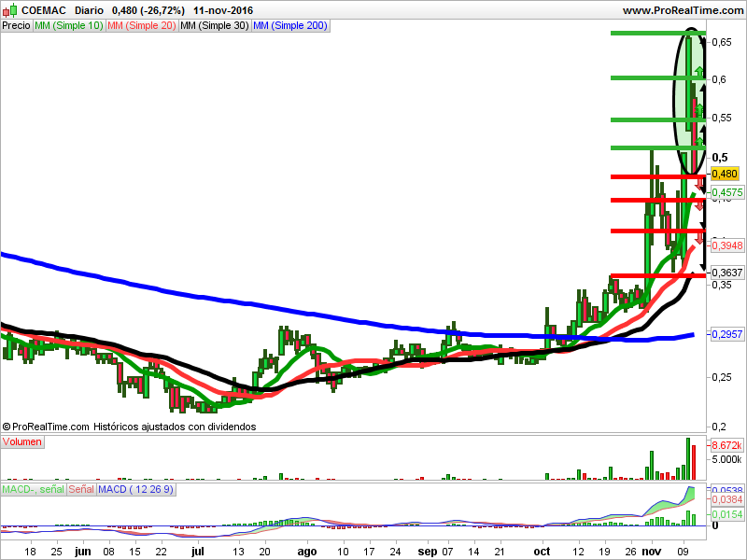Select the MM (Simple 20) indicator label
Screen dimensions: 747x560
(x=138, y=26)
